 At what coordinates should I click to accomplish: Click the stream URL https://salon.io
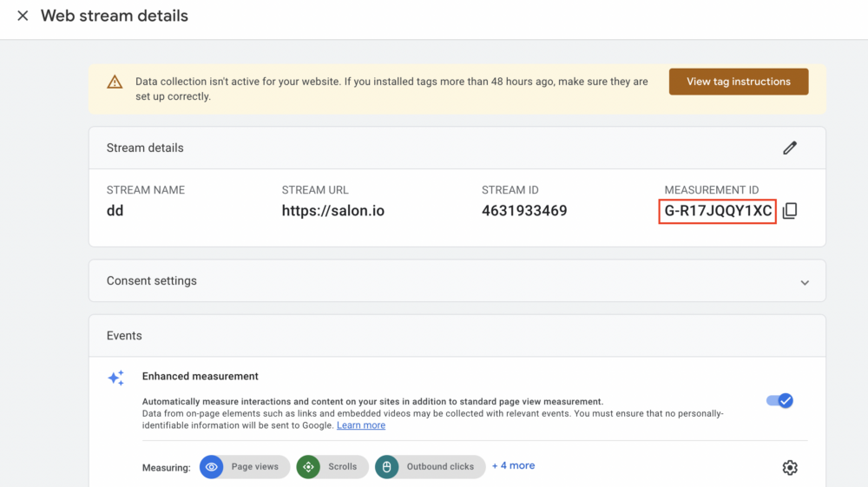pos(333,211)
